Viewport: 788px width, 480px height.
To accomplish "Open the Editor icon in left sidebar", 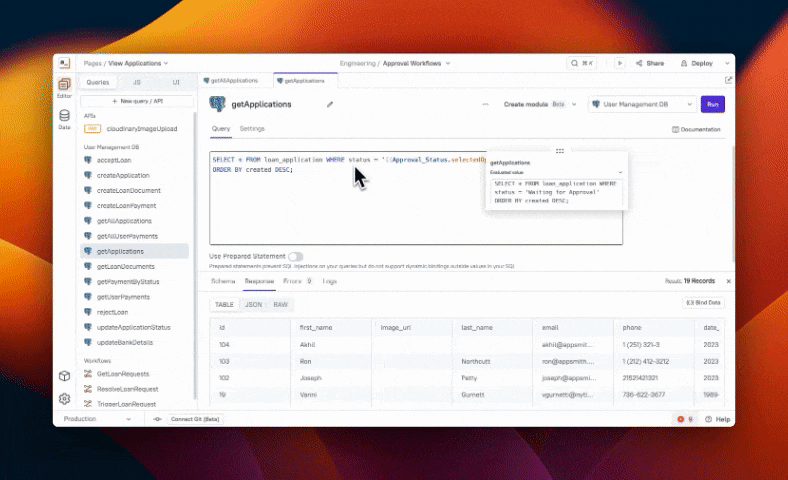I will (x=64, y=85).
